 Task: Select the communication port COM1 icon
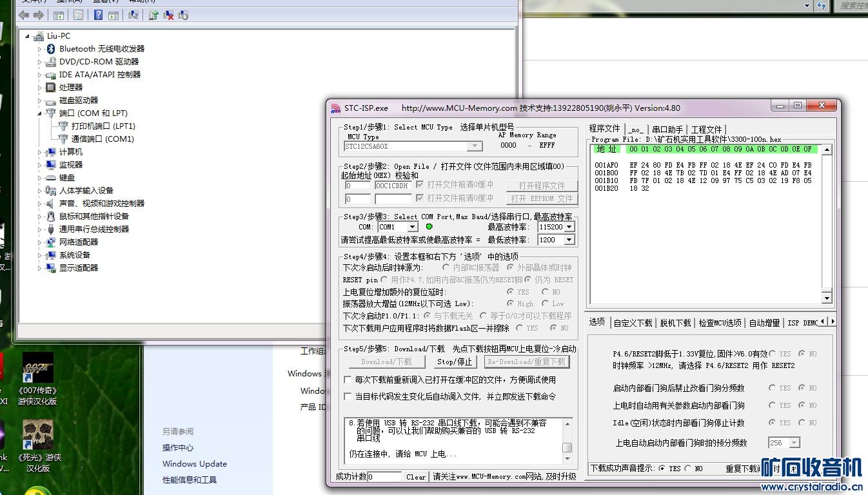click(x=63, y=139)
